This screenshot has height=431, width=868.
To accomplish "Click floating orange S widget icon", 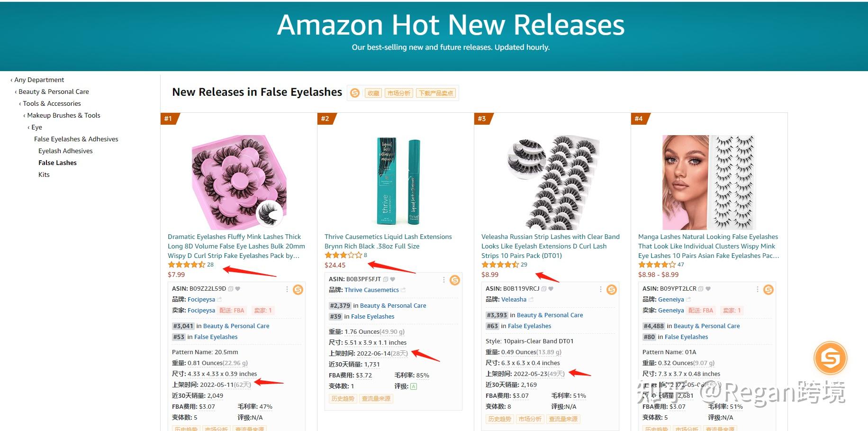I will pos(830,358).
